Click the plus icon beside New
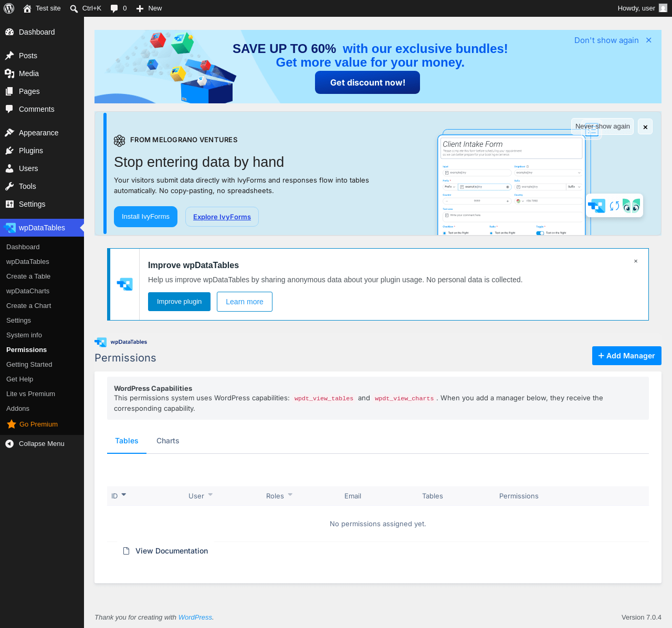This screenshot has width=672, height=628. [140, 8]
